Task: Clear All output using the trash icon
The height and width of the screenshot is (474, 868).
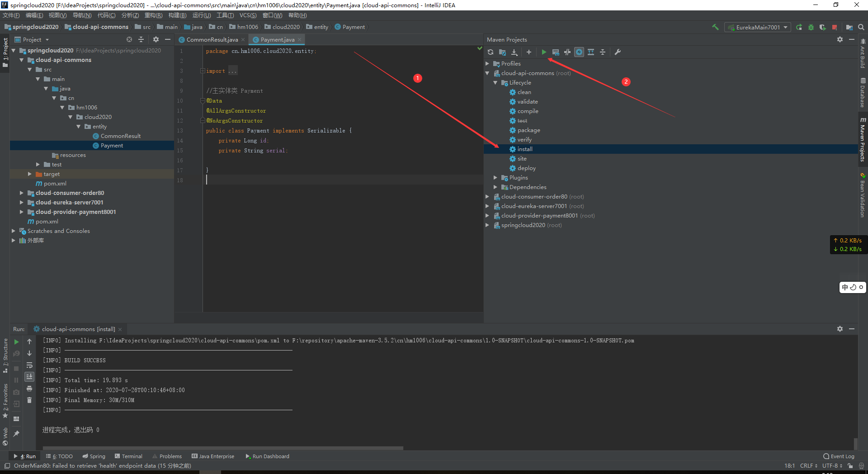Action: [x=29, y=400]
